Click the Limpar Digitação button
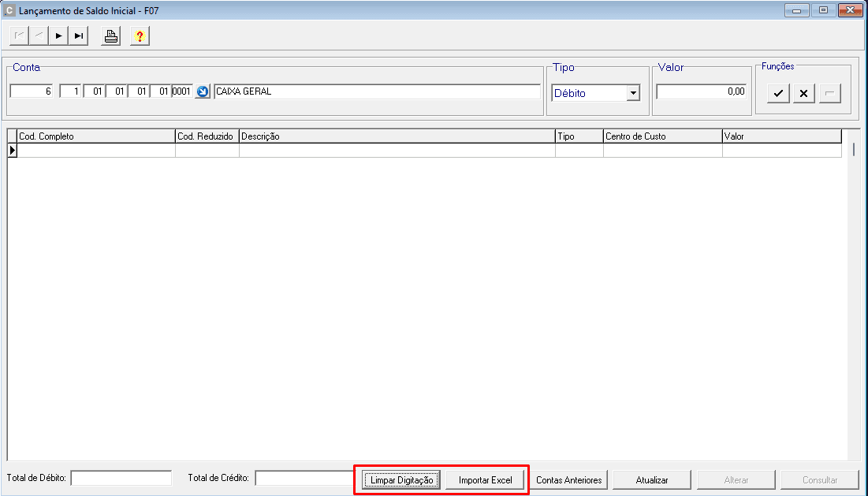The width and height of the screenshot is (868, 496). (x=402, y=480)
